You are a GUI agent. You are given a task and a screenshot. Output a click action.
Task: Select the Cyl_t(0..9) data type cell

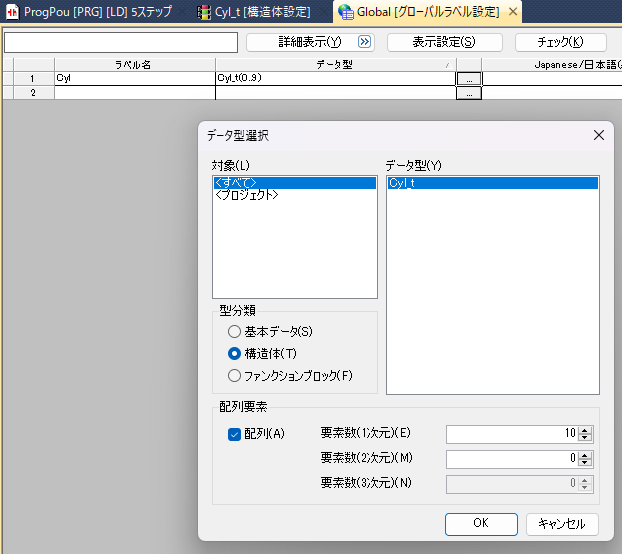pyautogui.click(x=336, y=78)
